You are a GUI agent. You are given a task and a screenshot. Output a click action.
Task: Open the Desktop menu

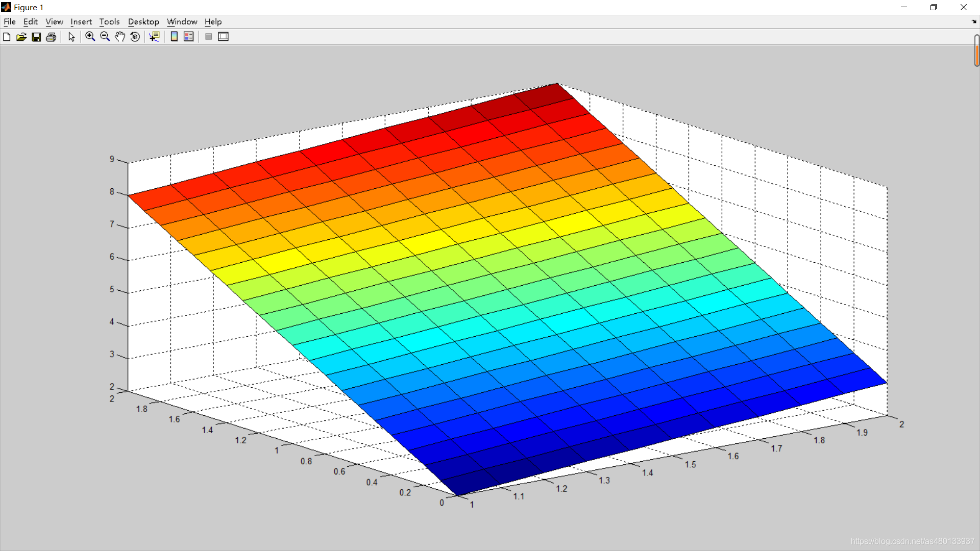point(143,21)
